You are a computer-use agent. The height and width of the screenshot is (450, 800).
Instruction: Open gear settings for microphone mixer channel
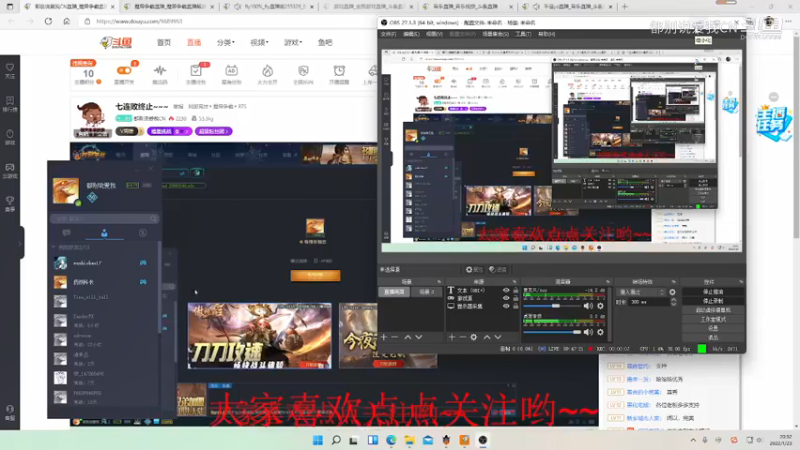coord(601,306)
